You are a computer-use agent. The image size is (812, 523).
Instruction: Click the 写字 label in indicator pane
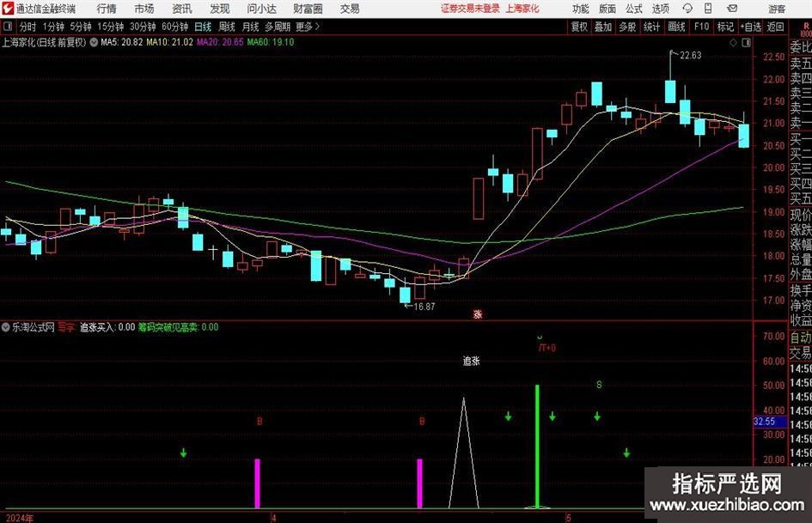coord(66,327)
